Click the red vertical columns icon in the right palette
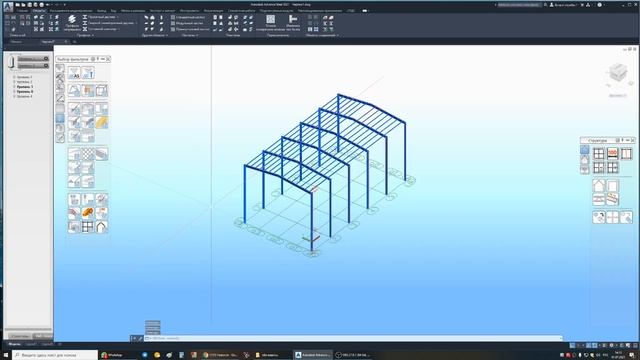The image size is (640, 360). coord(626,153)
